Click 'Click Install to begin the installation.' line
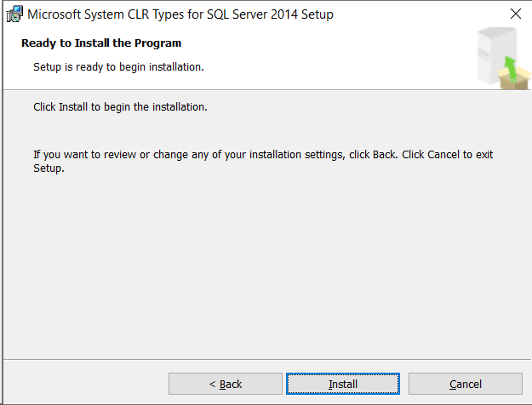Screen dimensions: 532x405 (120, 107)
